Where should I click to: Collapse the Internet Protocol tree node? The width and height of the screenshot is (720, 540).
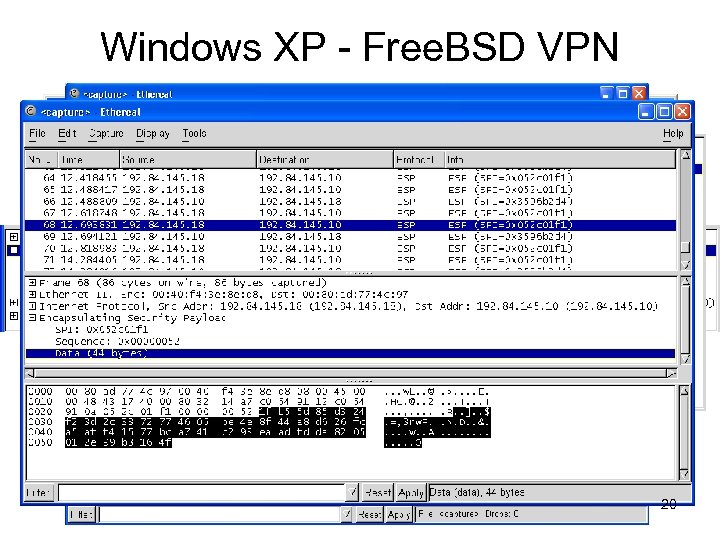[x=32, y=306]
